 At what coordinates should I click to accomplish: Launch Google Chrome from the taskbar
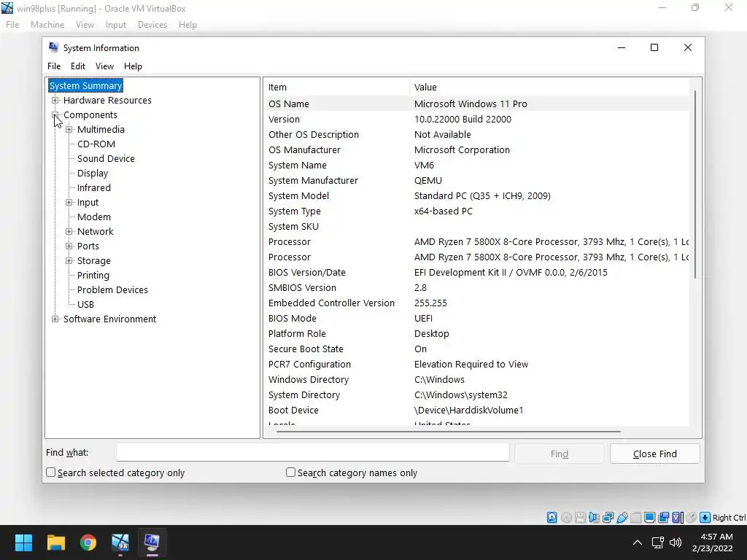[88, 542]
